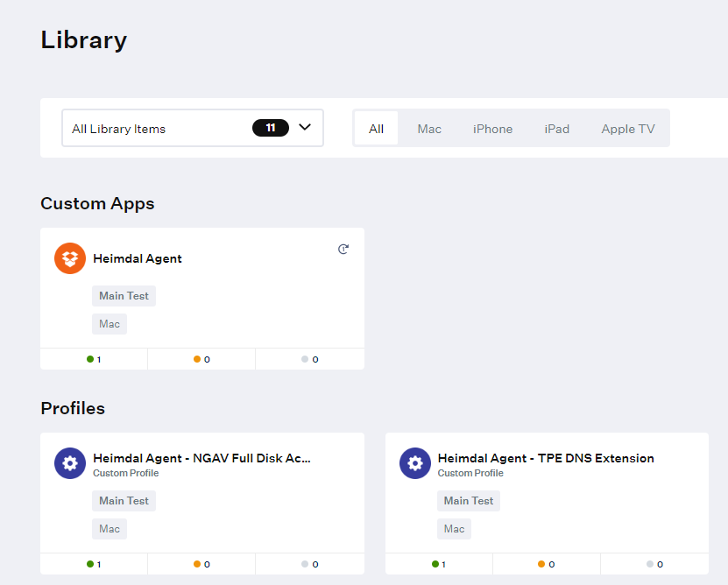
Task: Expand the All Library Items dropdown
Action: [193, 128]
